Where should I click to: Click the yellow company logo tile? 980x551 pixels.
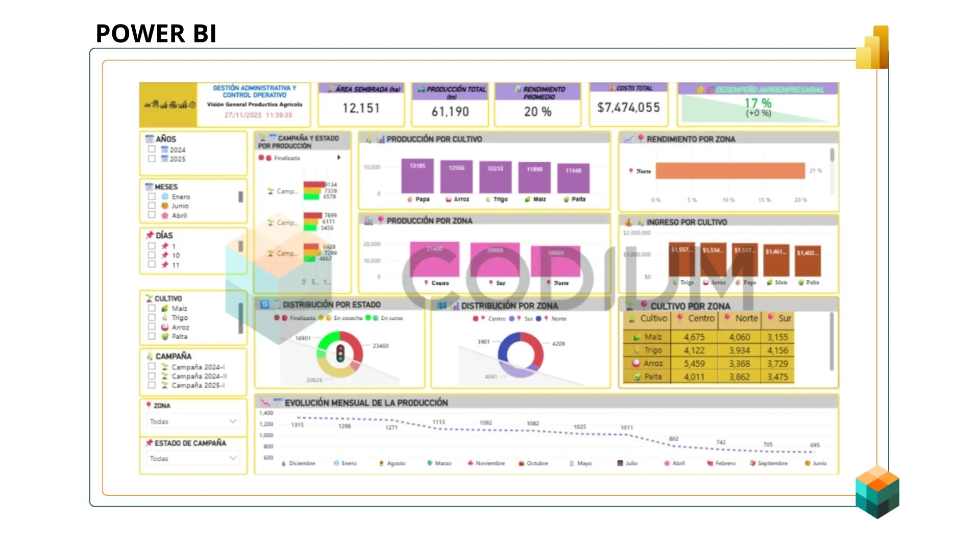pyautogui.click(x=168, y=105)
